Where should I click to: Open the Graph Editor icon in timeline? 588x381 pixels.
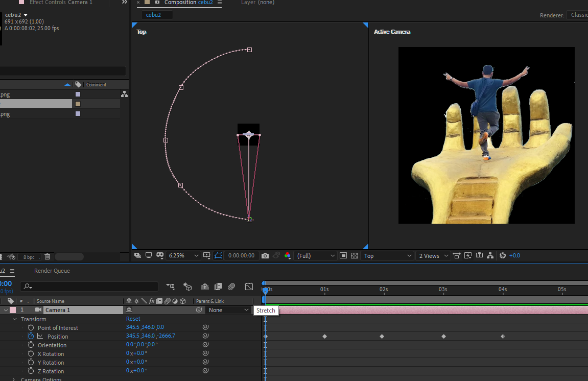249,287
